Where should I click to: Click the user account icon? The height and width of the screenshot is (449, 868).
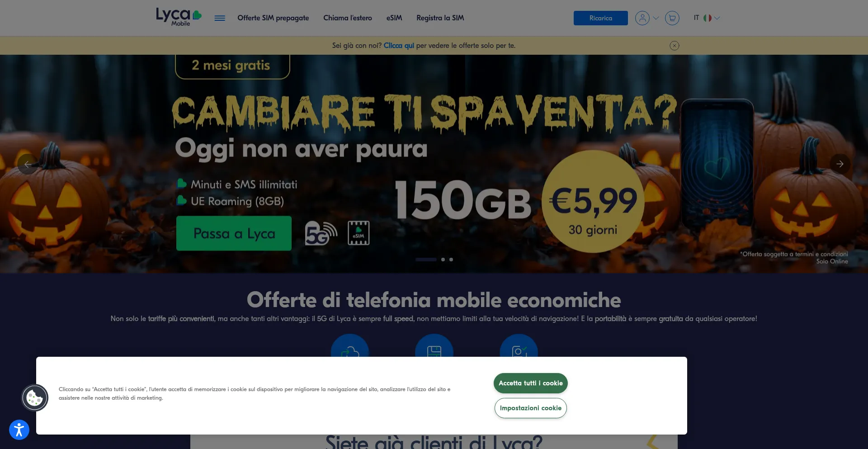[x=642, y=18]
